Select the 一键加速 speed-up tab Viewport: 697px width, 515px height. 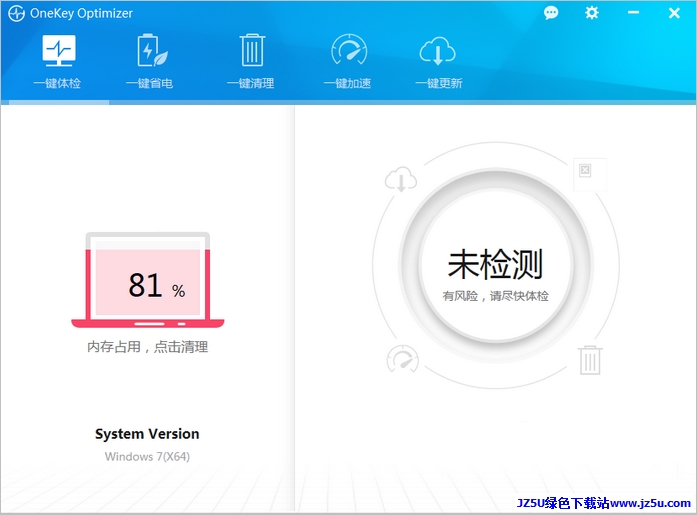(348, 62)
